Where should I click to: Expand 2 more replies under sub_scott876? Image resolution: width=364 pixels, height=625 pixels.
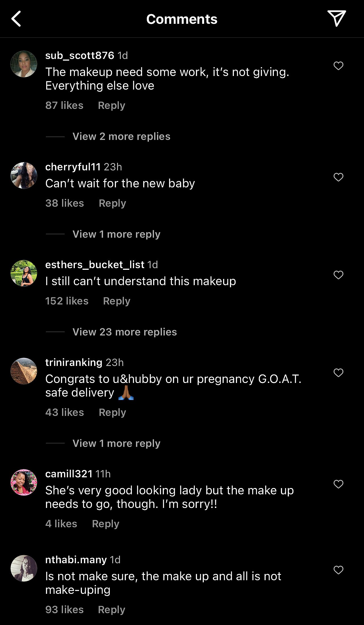pyautogui.click(x=121, y=136)
